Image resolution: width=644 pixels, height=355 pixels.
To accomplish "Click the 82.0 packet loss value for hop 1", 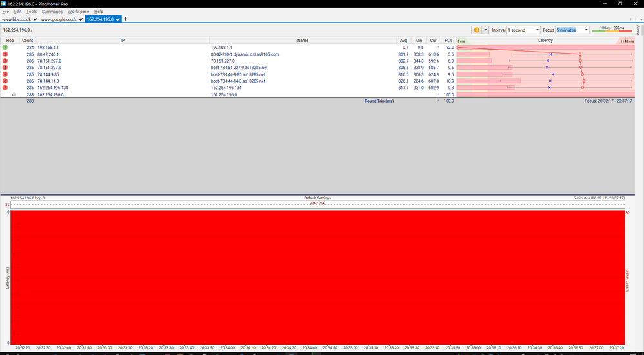I will (450, 48).
